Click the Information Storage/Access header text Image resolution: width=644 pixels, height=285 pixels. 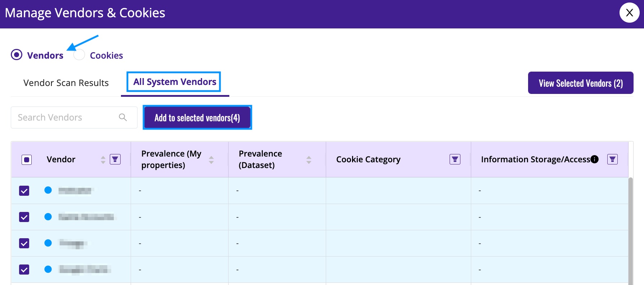coord(536,159)
